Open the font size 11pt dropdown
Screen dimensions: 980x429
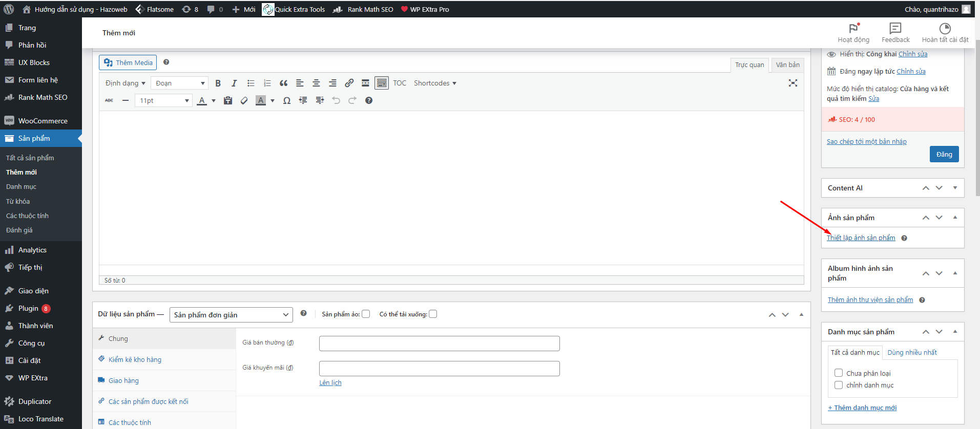pos(164,101)
